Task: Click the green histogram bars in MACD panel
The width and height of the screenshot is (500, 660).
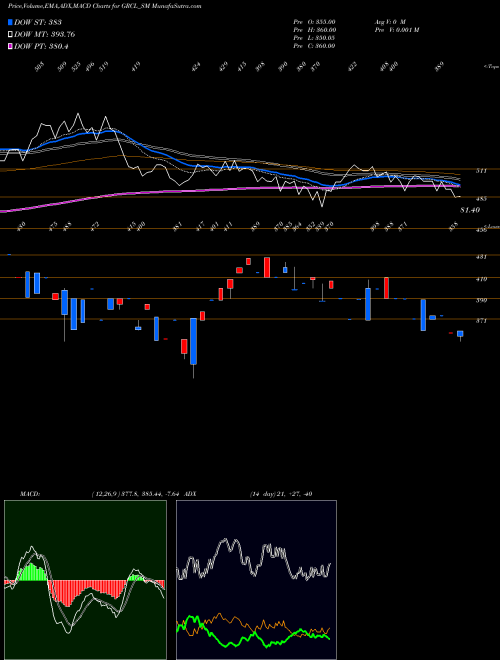Action: click(32, 572)
